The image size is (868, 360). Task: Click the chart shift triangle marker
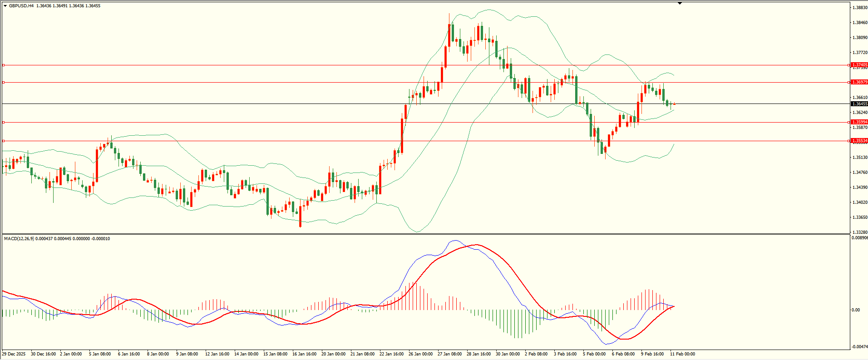(x=680, y=4)
